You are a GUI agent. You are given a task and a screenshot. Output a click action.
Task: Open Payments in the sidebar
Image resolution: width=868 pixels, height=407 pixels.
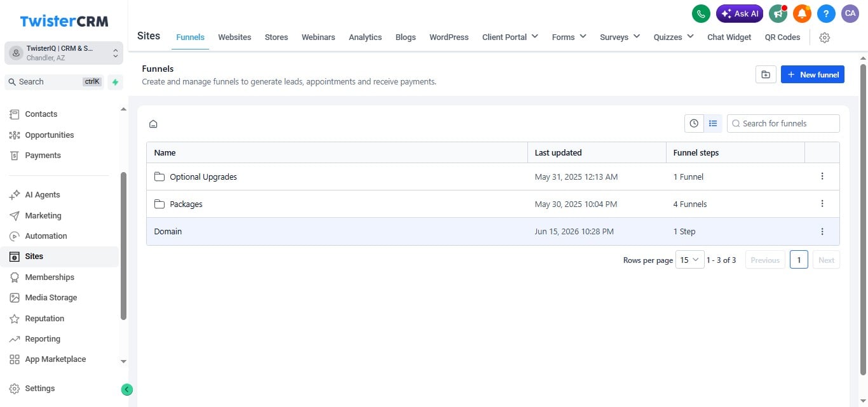[43, 156]
